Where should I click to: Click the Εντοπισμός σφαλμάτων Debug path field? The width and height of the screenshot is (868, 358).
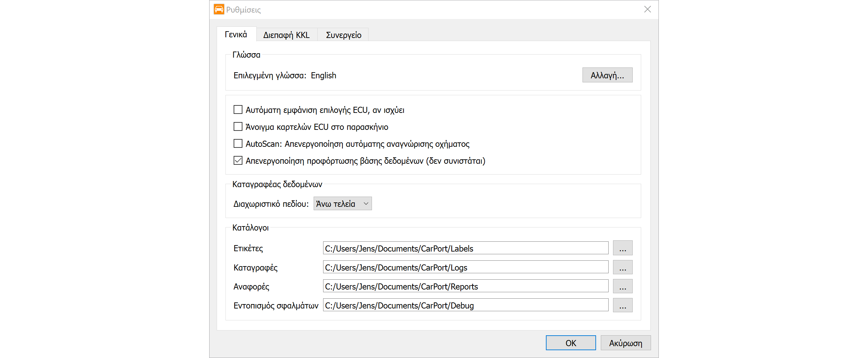coord(465,305)
